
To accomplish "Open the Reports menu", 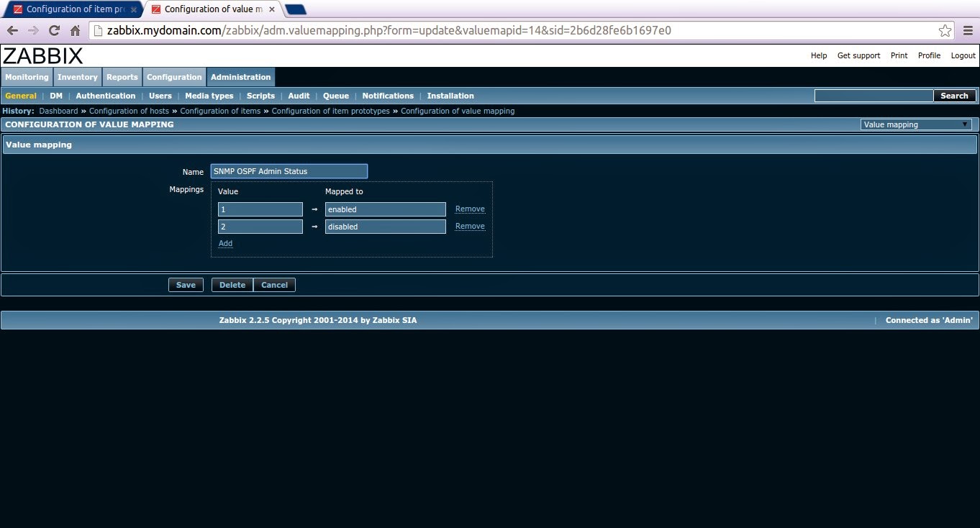I will pos(122,77).
